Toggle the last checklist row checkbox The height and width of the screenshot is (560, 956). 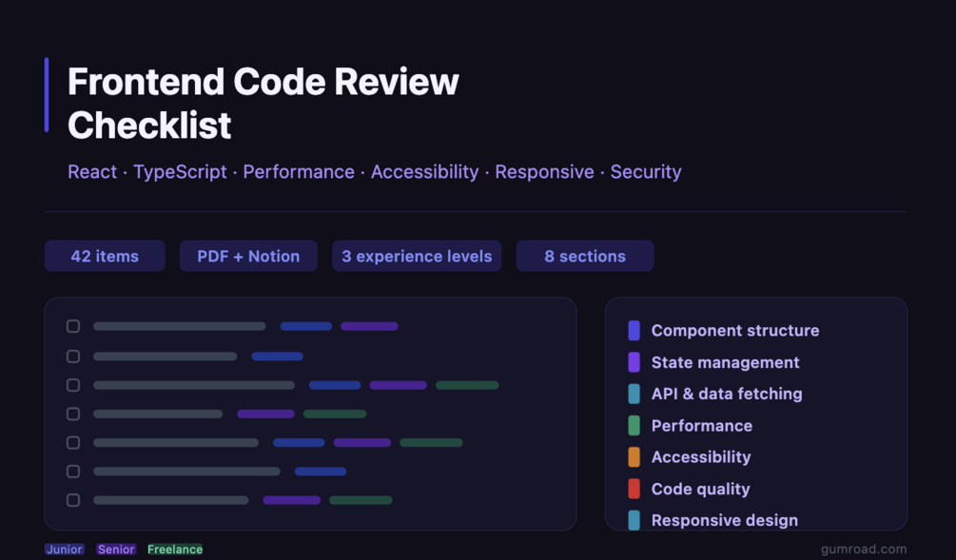(73, 500)
